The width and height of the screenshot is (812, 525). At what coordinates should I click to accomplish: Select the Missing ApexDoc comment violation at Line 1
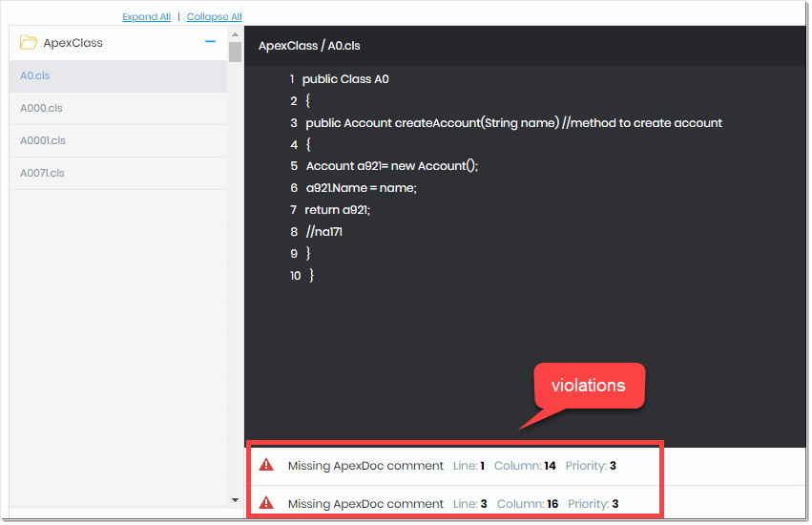pyautogui.click(x=365, y=466)
